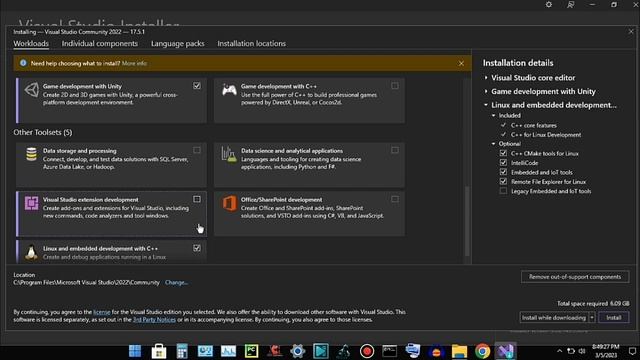Uncheck Embedded and IoT tools
Image resolution: width=640 pixels, height=360 pixels.
(503, 172)
